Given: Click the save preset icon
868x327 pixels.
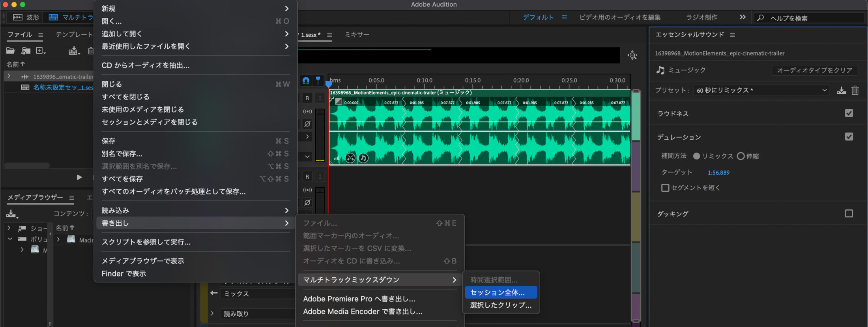Looking at the screenshot, I should click(x=842, y=90).
